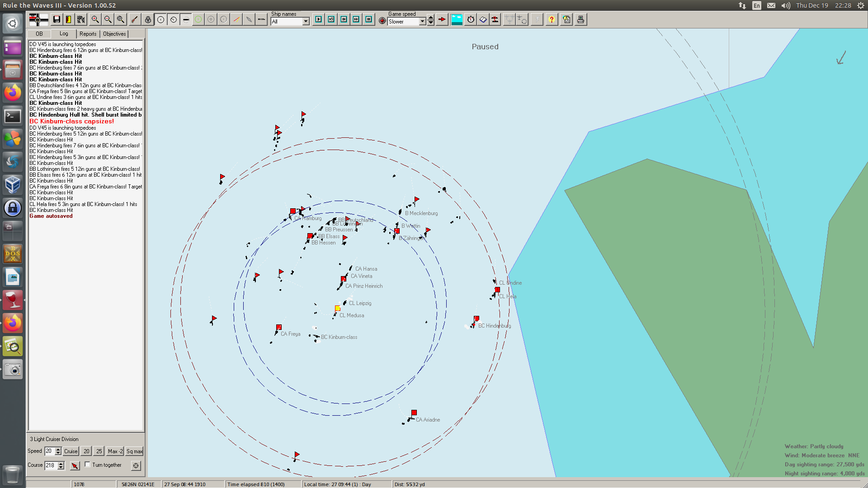Click the play 5 turns button
This screenshot has height=488, width=868.
click(x=331, y=19)
